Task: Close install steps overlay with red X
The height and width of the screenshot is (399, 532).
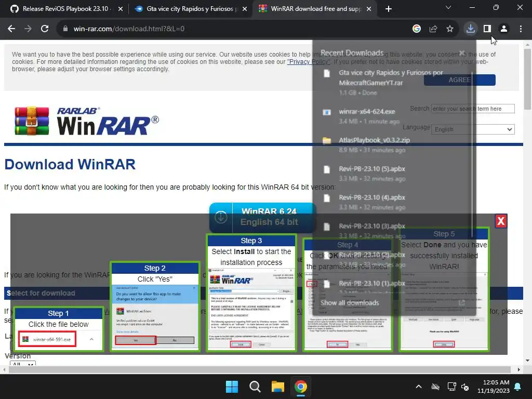Action: pos(501,221)
